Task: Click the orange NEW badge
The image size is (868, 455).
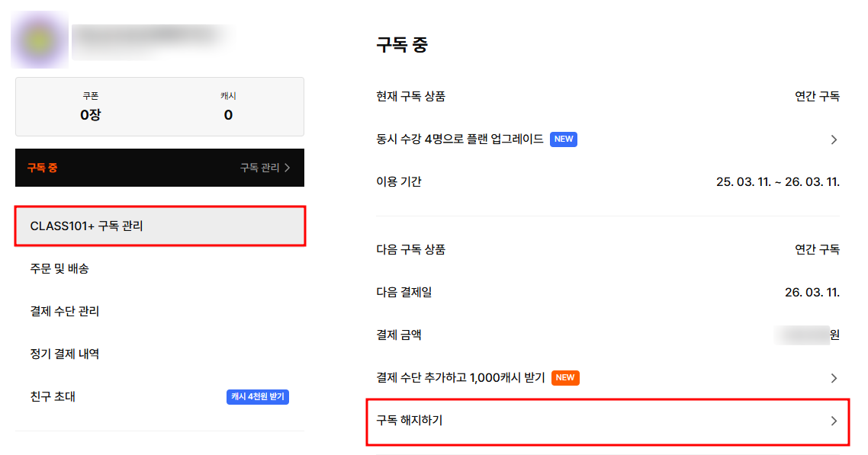Action: tap(565, 378)
